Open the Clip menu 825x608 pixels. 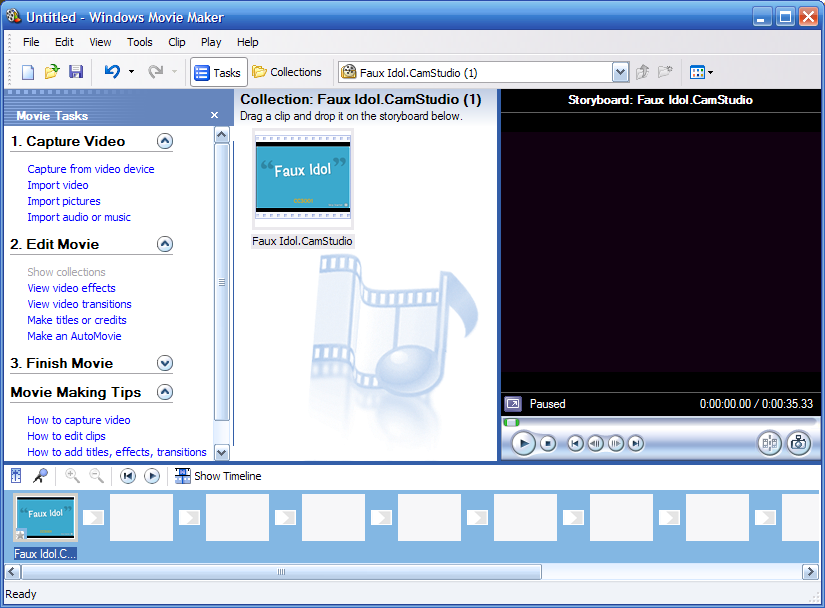177,42
